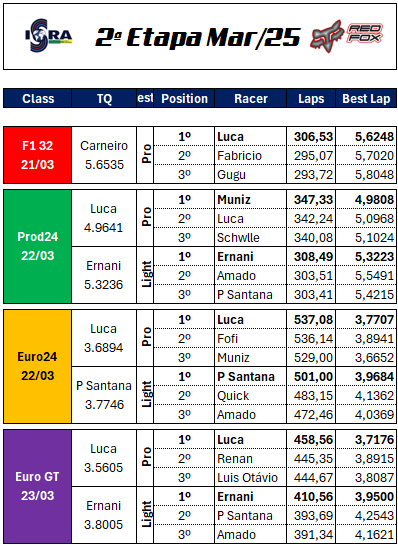Click racer Quick in Euro24 Light
Image resolution: width=398 pixels, height=546 pixels.
coord(233,396)
